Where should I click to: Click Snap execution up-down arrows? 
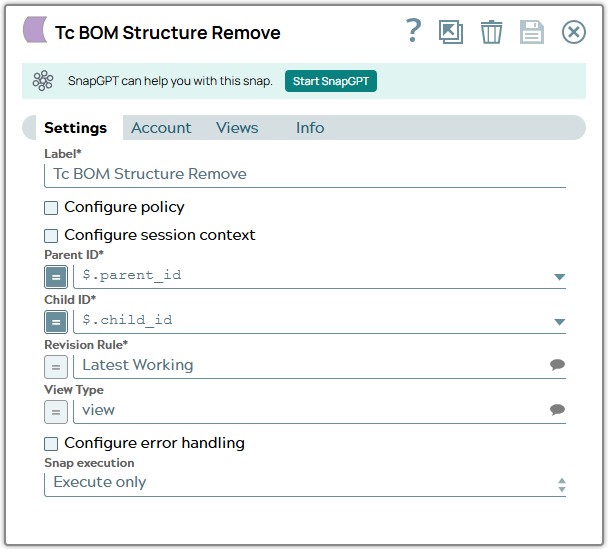[561, 485]
